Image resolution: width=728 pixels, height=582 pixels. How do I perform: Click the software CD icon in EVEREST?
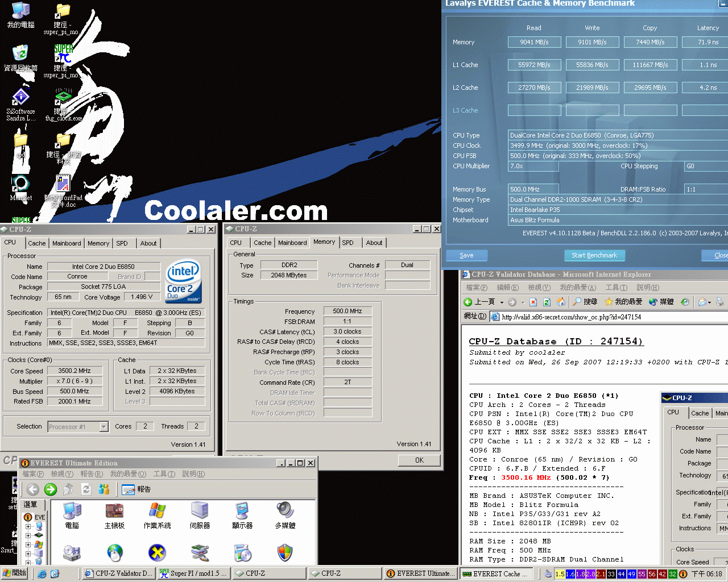[242, 552]
